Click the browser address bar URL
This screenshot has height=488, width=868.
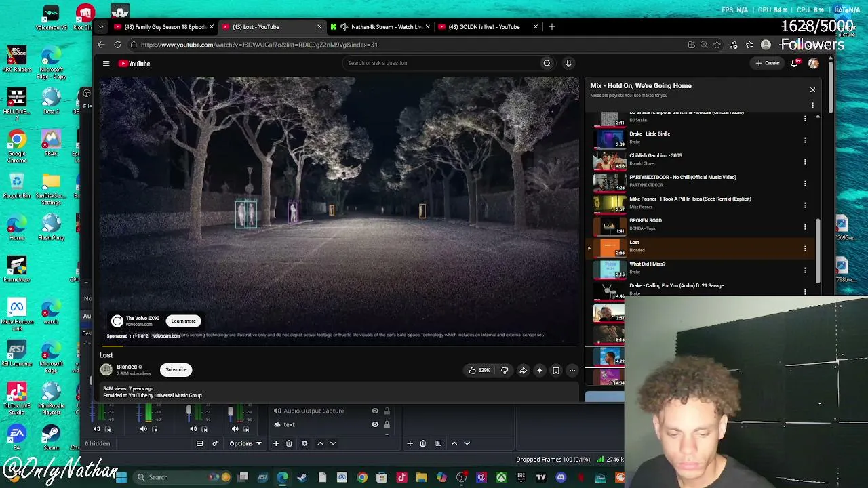[259, 45]
